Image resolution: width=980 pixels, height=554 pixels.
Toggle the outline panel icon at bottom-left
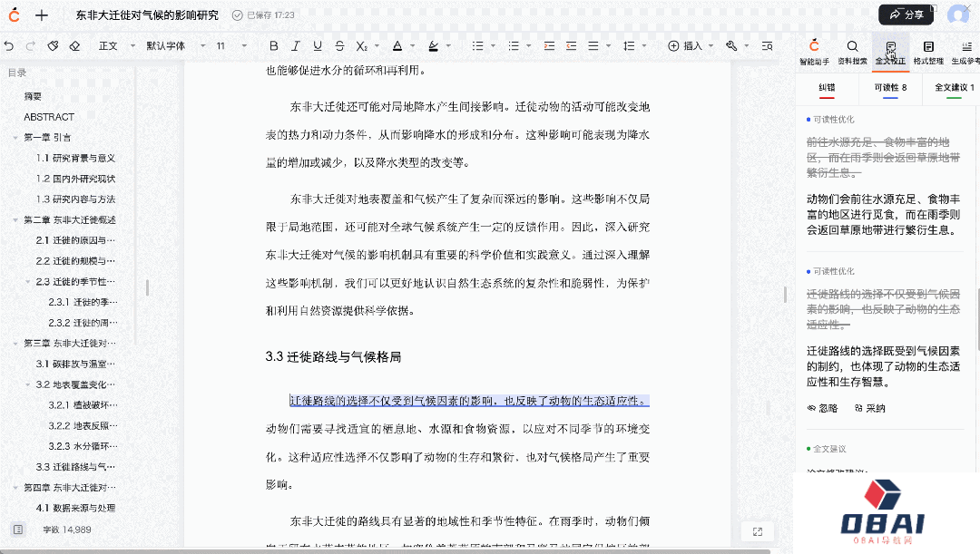point(17,529)
